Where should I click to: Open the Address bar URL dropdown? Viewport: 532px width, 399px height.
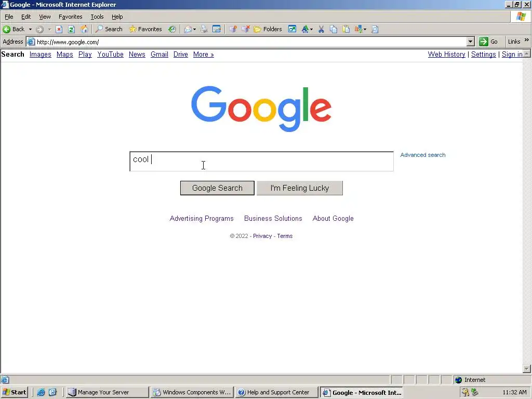pos(470,42)
